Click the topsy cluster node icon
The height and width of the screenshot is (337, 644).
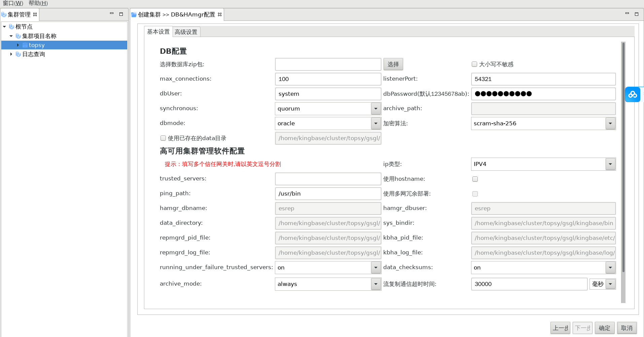coord(25,45)
